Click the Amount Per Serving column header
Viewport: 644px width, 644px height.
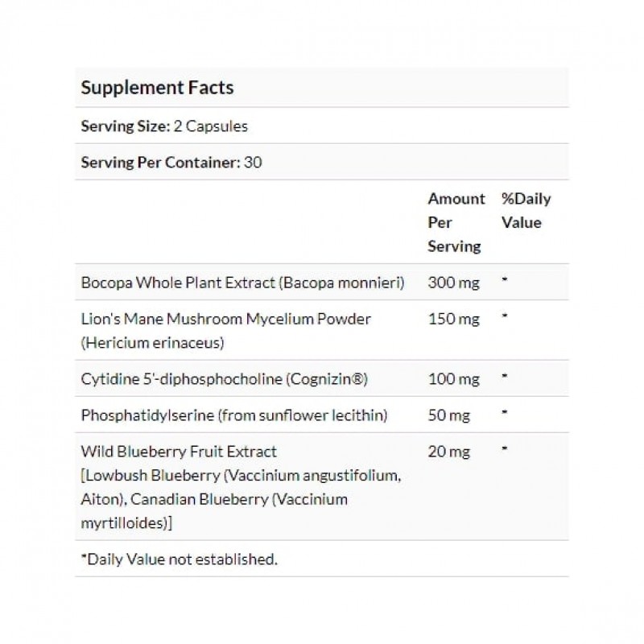pyautogui.click(x=456, y=222)
